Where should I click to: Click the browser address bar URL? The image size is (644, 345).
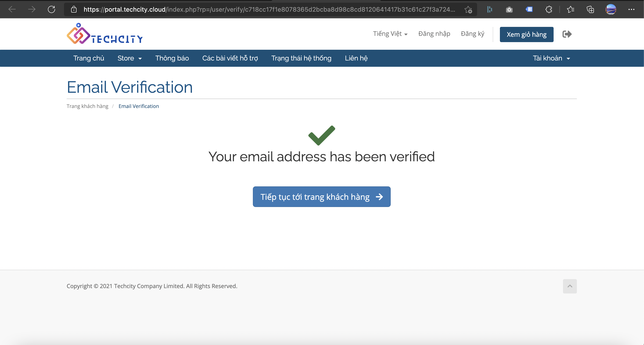269,9
